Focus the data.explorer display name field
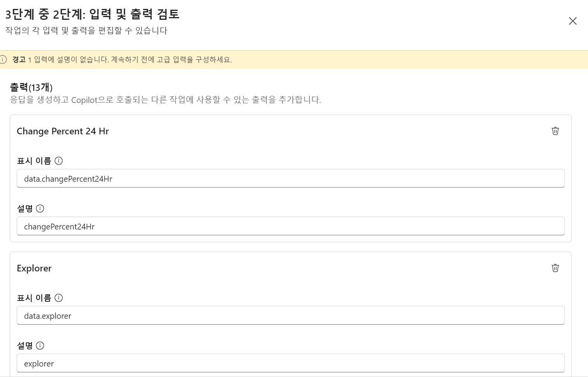The image size is (588, 377). [291, 315]
